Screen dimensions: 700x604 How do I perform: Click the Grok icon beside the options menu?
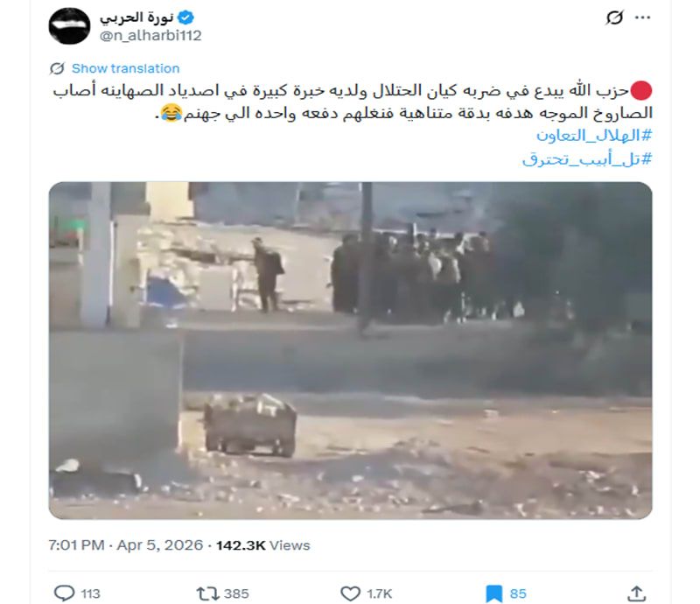click(614, 18)
